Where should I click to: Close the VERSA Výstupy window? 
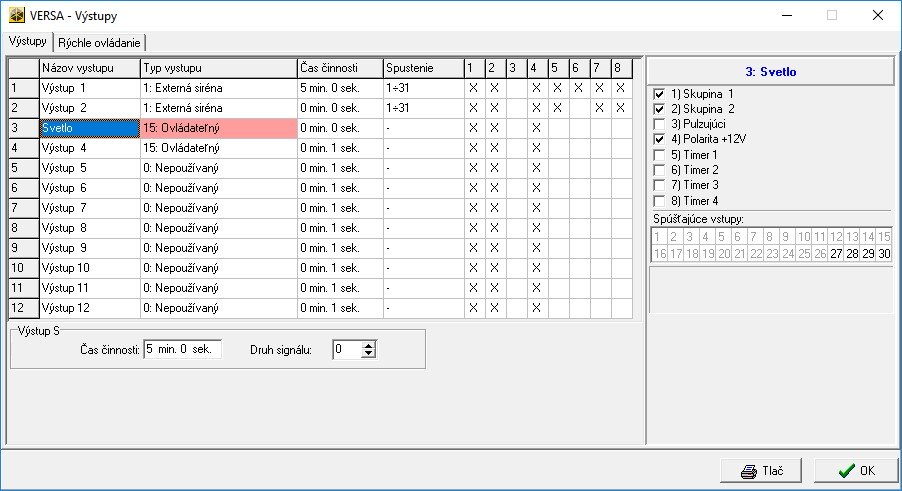[x=877, y=15]
